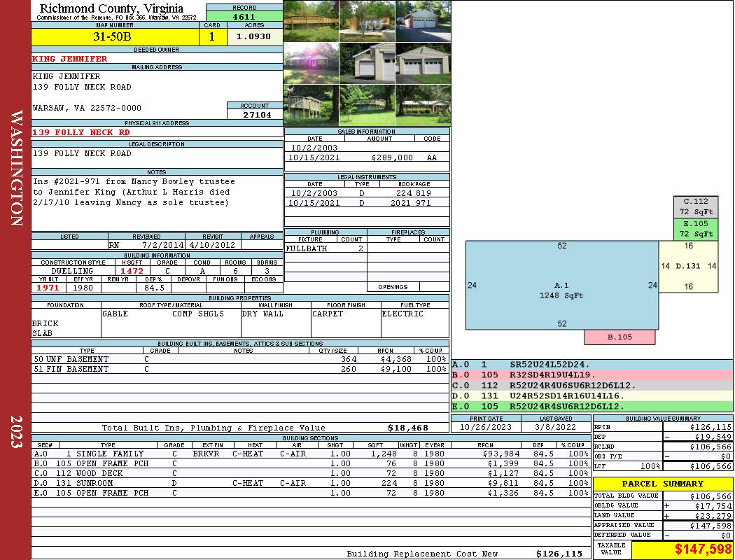This screenshot has width=735, height=560.
Task: Click the gray C.112 deck sketch block
Action: (x=696, y=206)
